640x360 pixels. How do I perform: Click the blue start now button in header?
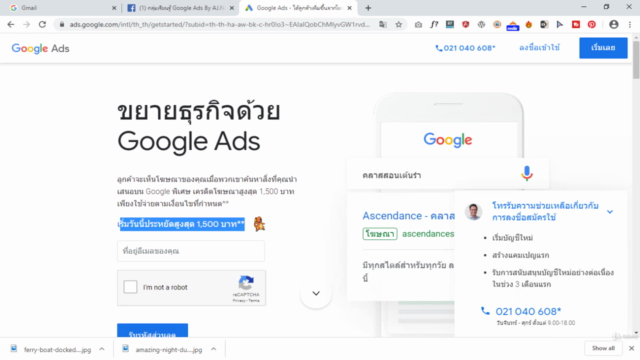pyautogui.click(x=603, y=48)
